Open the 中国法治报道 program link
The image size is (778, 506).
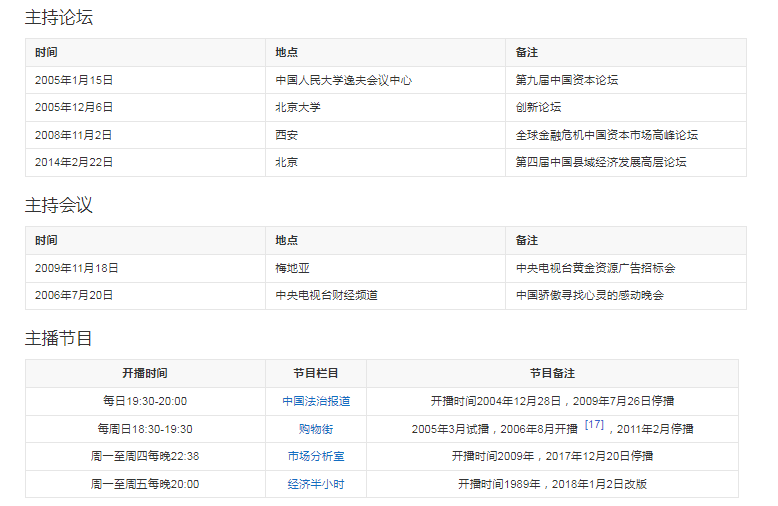click(316, 401)
